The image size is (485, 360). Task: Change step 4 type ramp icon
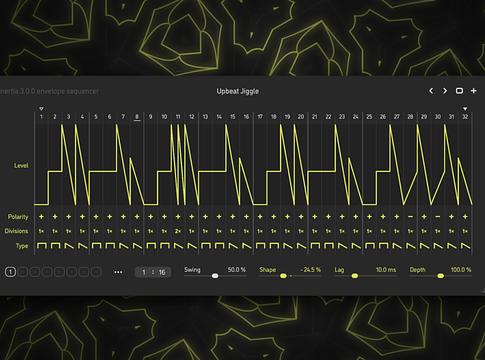click(x=83, y=246)
